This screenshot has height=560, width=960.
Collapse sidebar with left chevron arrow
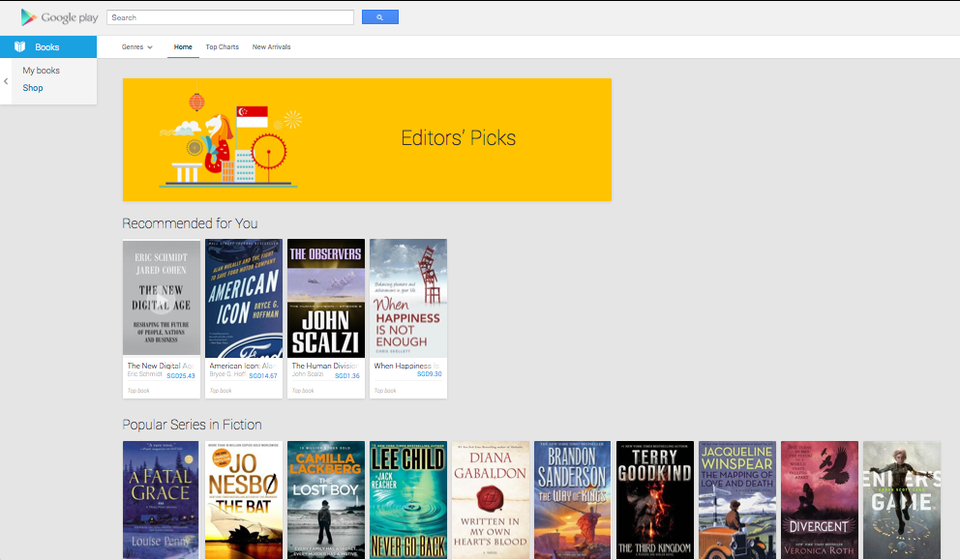pos(6,81)
